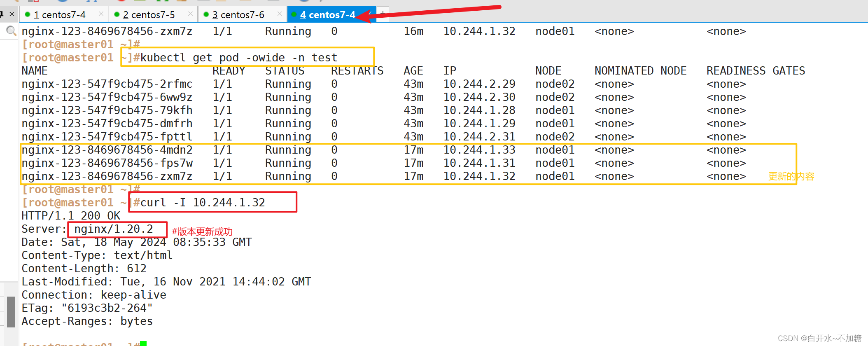Click pod name nginx-123-547f9cb475-2rfmc
868x346 pixels.
(107, 84)
